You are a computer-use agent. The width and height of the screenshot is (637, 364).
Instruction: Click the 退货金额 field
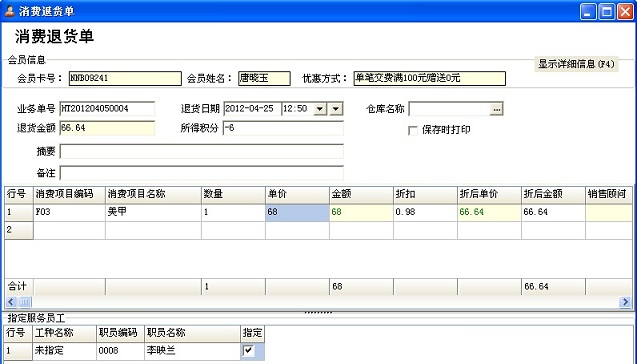point(107,128)
